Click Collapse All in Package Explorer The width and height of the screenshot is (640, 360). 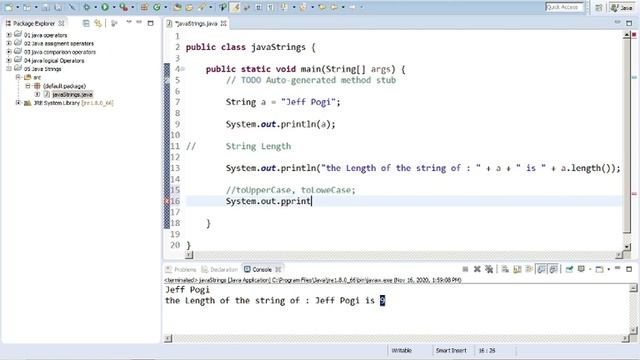point(86,23)
